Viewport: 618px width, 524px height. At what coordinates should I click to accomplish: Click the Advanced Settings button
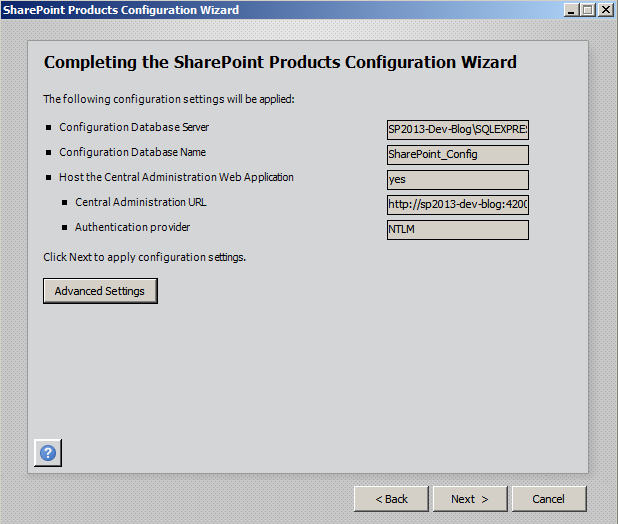click(x=100, y=291)
